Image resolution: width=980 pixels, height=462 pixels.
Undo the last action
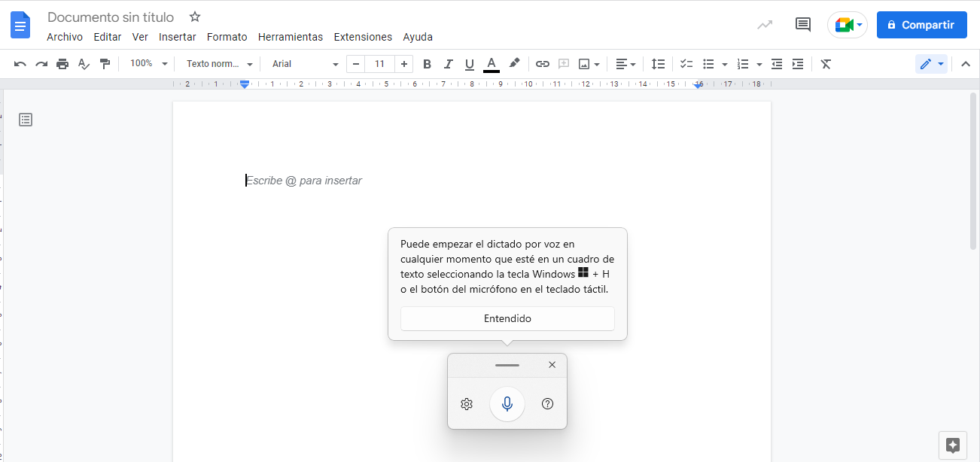pos(20,64)
